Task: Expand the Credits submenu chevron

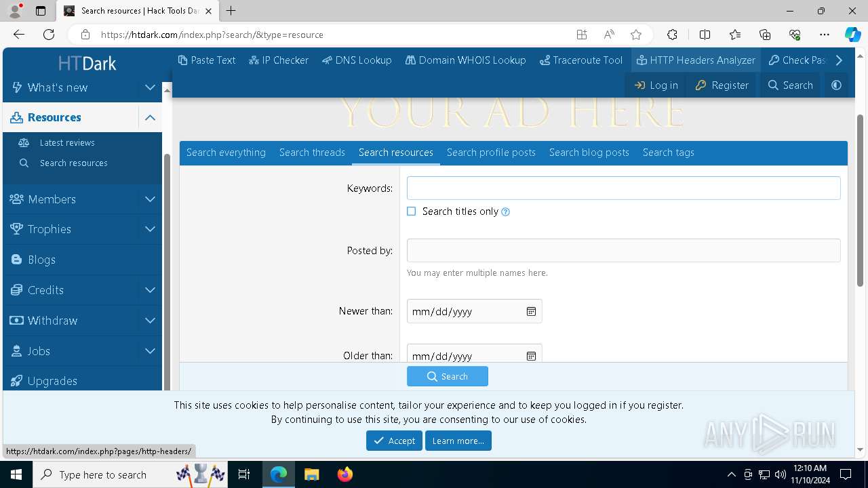Action: pos(150,290)
